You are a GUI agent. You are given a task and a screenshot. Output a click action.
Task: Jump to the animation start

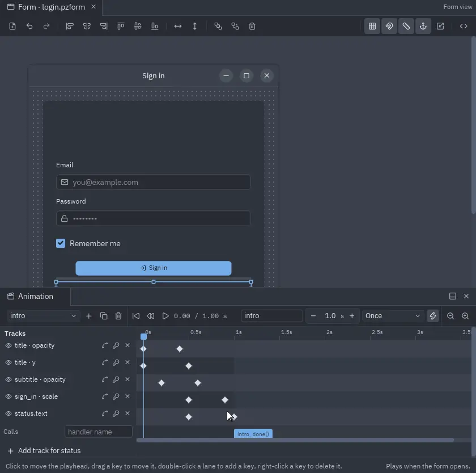pyautogui.click(x=136, y=316)
